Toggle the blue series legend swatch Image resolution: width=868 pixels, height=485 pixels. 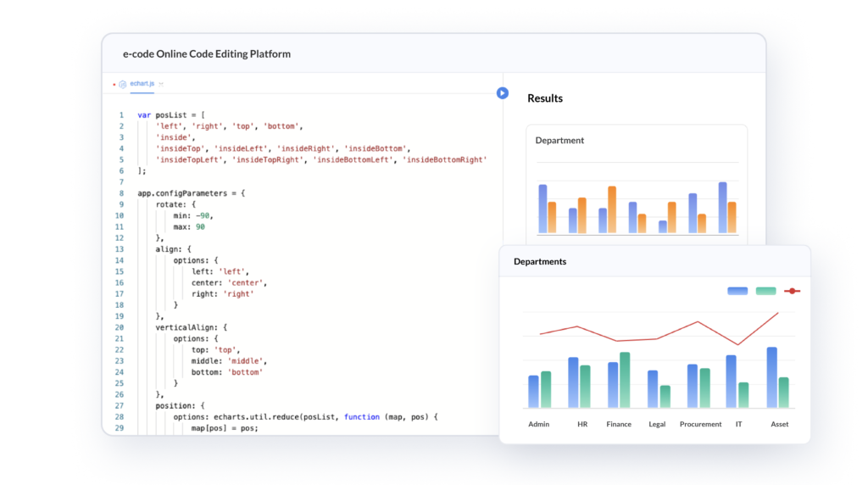(x=737, y=291)
